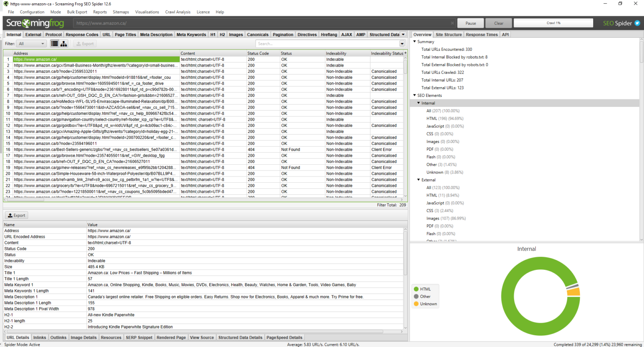The width and height of the screenshot is (644, 347).
Task: Click the Export button in lower panel
Action: click(x=17, y=215)
